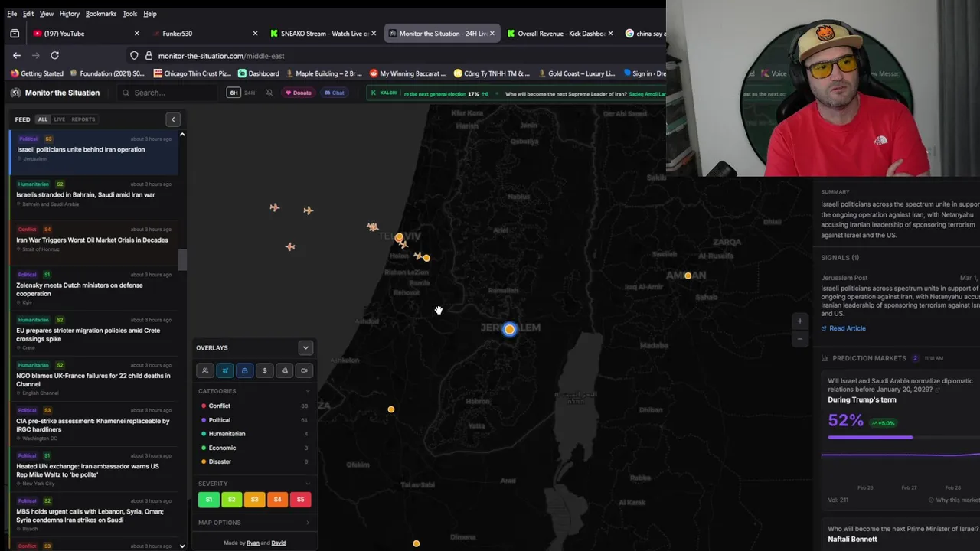Focus the Search input field

click(x=168, y=93)
